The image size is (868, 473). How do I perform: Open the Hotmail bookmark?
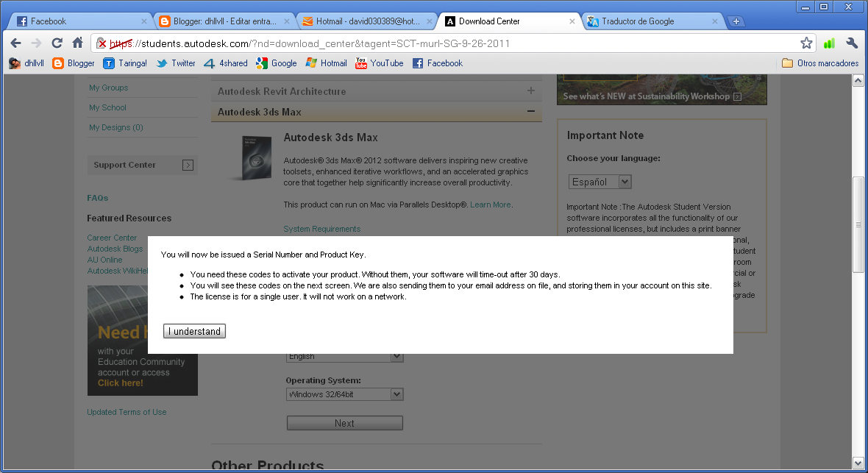pos(326,63)
